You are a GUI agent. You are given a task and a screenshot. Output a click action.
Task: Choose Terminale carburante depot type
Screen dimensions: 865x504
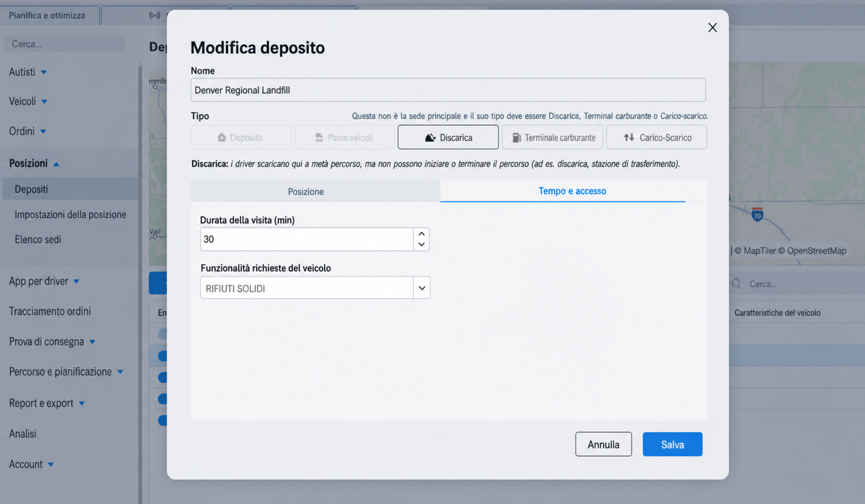coord(552,137)
